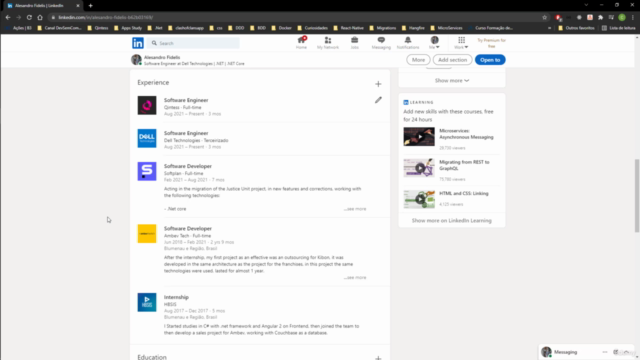Open the browser extensions puzzle icon
Image resolution: width=640 pixels, height=360 pixels.
[x=600, y=18]
